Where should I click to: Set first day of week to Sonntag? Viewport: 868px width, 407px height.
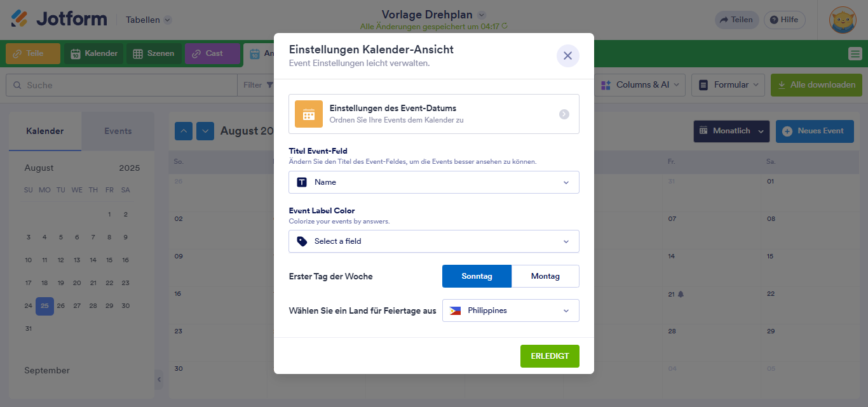tap(477, 276)
